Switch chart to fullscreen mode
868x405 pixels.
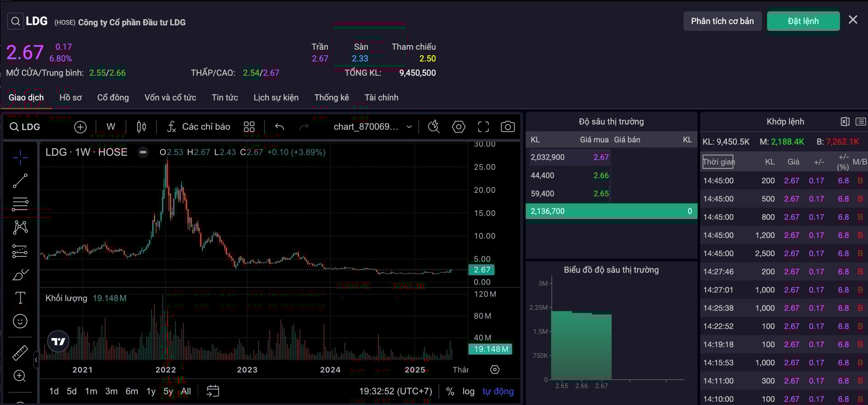(483, 127)
